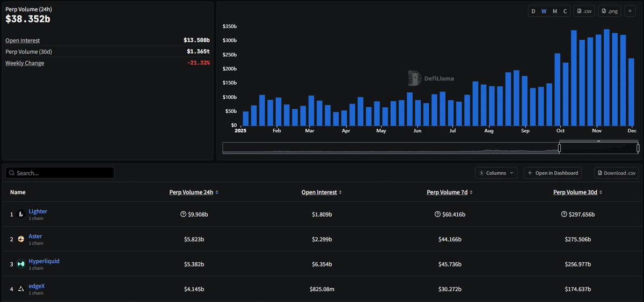Image resolution: width=644 pixels, height=302 pixels.
Task: Click the help icon beside Lighter's $9.908b
Action: (184, 214)
